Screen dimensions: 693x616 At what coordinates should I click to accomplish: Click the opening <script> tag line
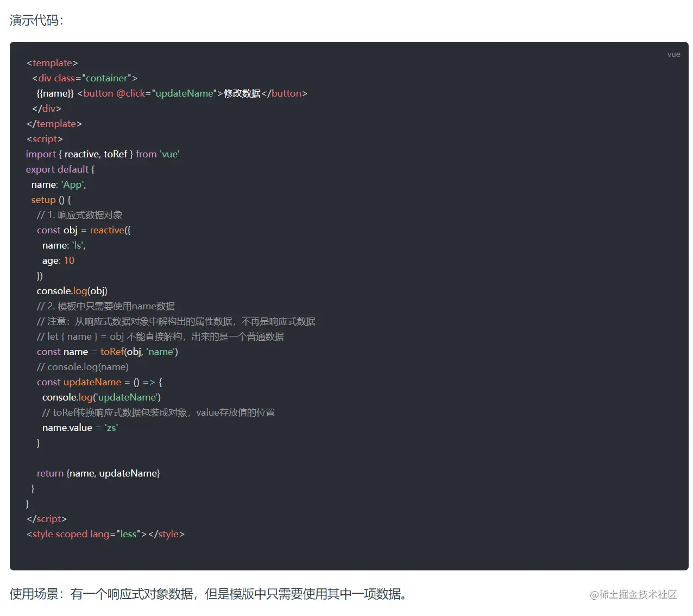[x=45, y=139]
